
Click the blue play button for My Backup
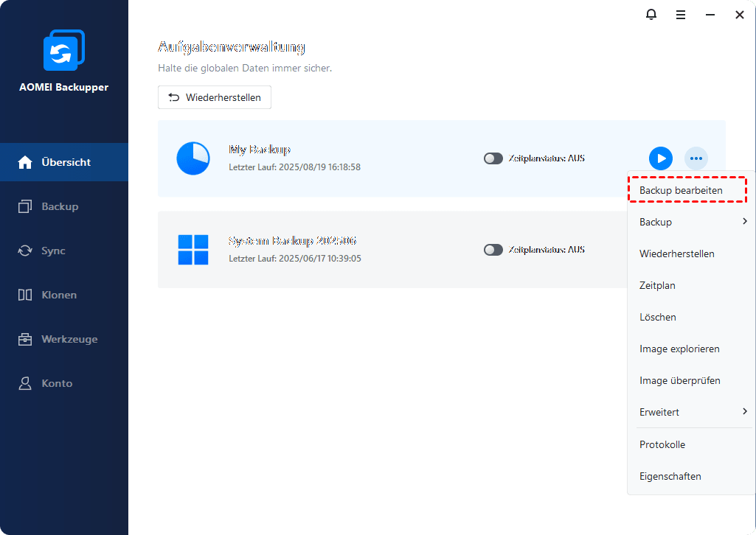[x=661, y=158]
